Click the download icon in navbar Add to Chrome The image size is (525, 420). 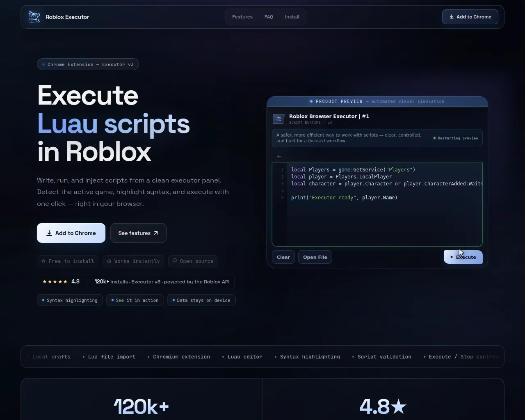(452, 17)
